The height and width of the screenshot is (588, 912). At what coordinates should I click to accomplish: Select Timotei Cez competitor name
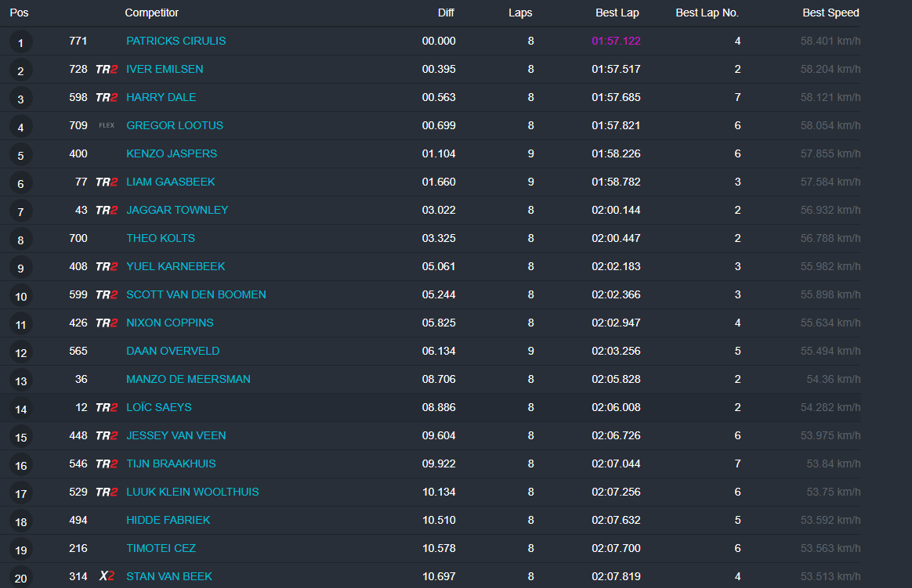click(x=161, y=548)
